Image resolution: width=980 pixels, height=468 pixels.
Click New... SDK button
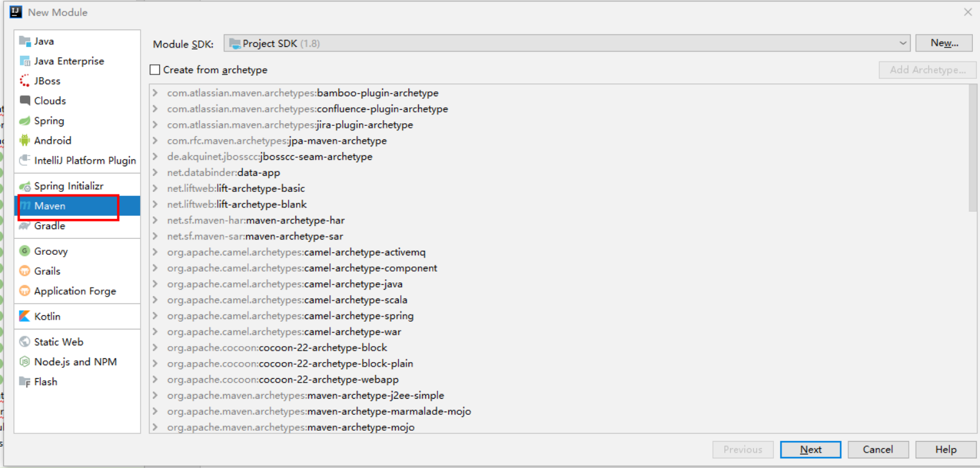[945, 43]
